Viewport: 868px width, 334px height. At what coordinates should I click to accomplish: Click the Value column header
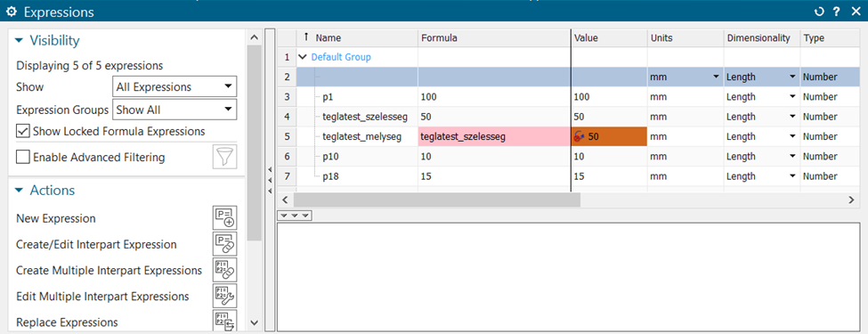pos(609,38)
